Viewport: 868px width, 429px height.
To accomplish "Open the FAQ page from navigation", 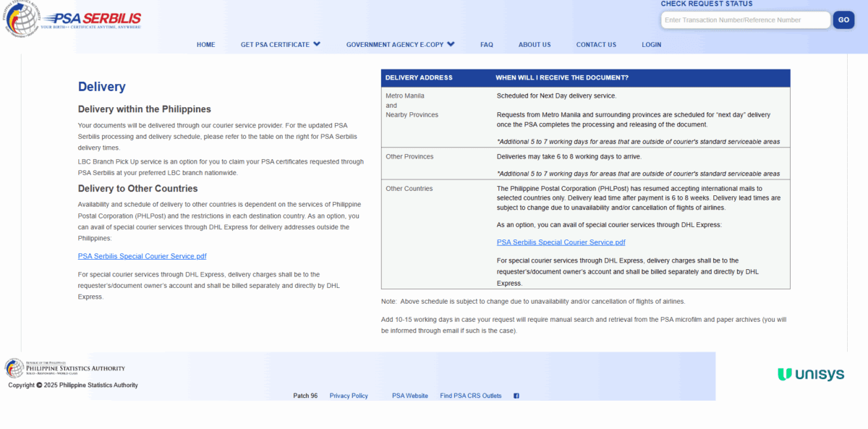I will pos(486,45).
